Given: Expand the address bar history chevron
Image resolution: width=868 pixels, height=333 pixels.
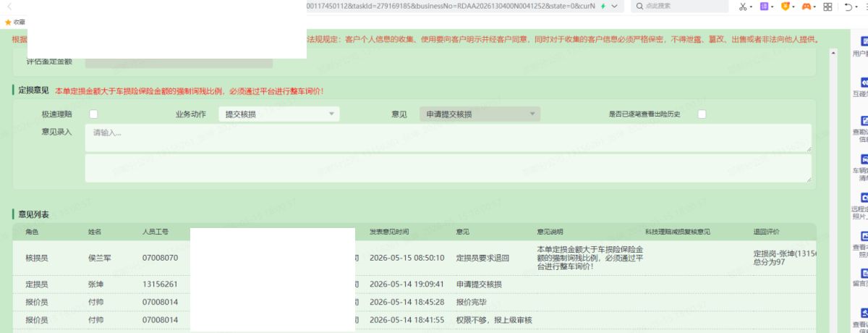Looking at the screenshot, I should (x=615, y=6).
